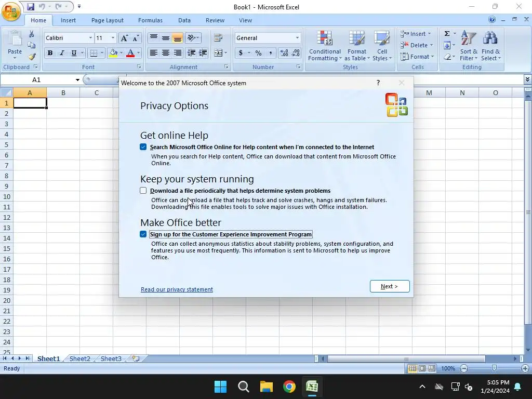Align text left in cell

click(x=154, y=53)
